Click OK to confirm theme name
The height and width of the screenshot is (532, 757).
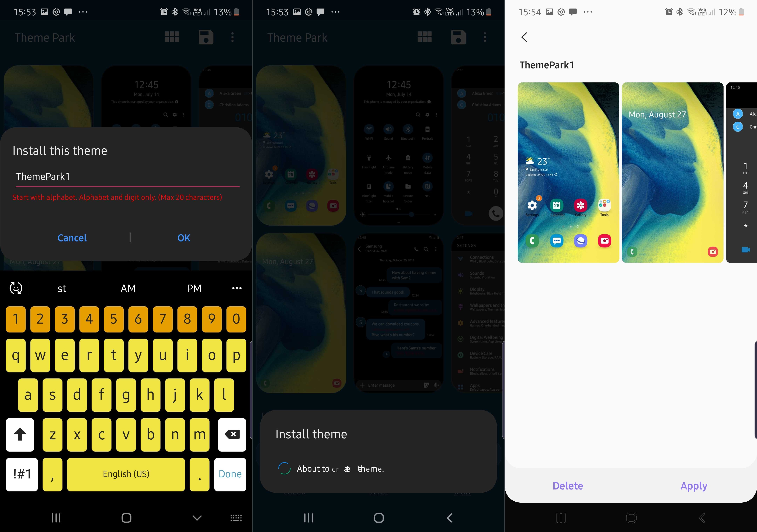(x=184, y=237)
